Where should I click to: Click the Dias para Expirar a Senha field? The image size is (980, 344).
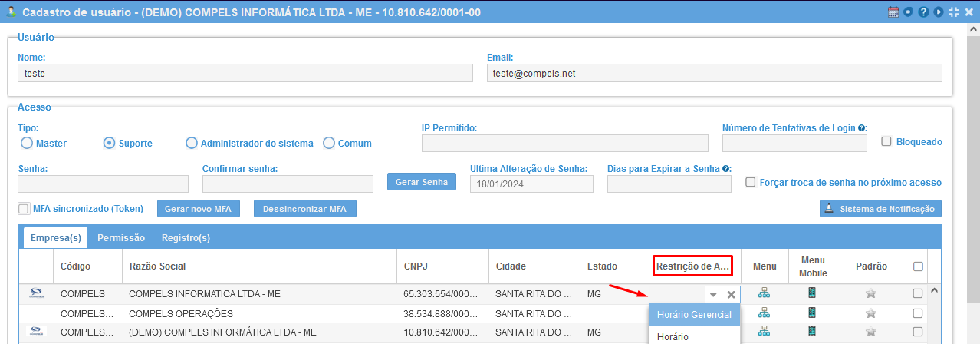(669, 184)
